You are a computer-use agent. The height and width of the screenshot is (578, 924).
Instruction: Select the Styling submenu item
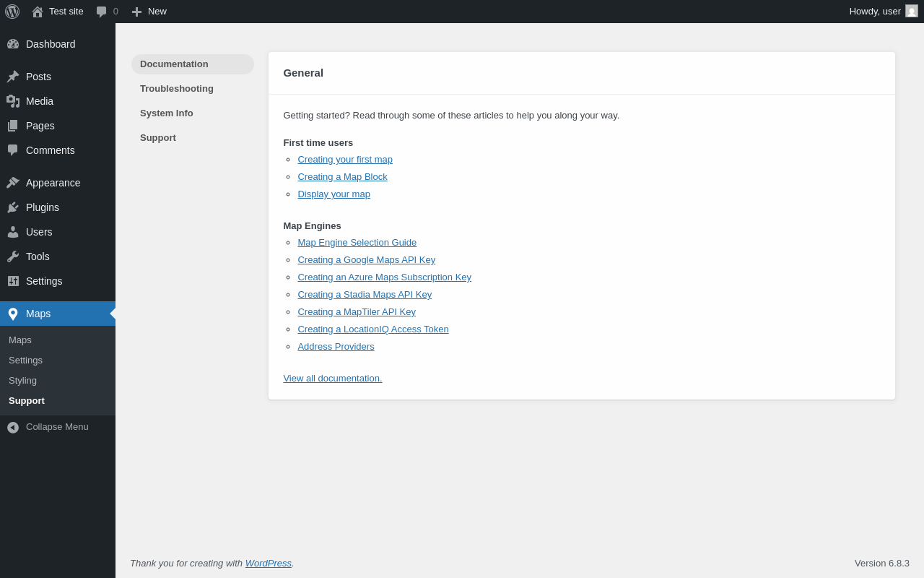point(23,381)
